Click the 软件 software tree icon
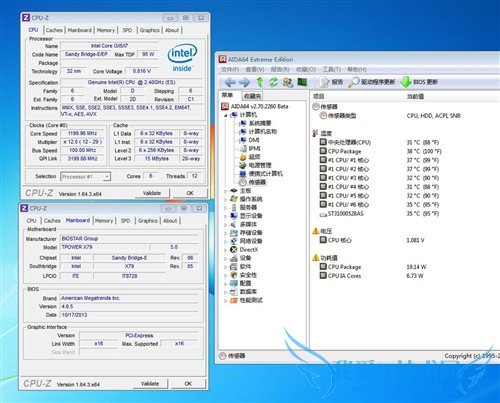 (234, 267)
